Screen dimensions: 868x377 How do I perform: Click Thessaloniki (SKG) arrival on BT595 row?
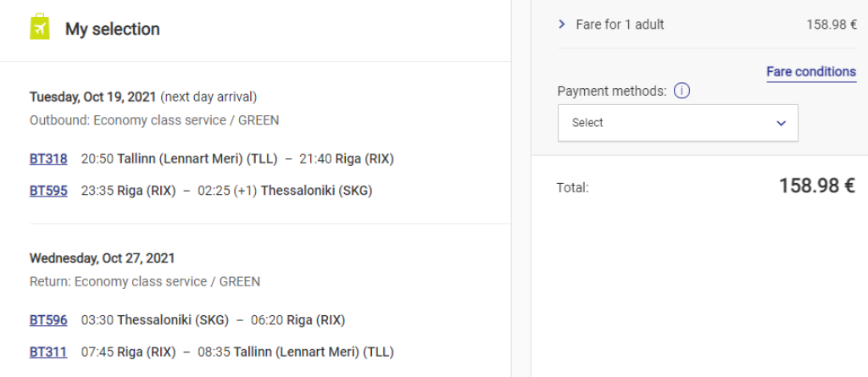316,191
